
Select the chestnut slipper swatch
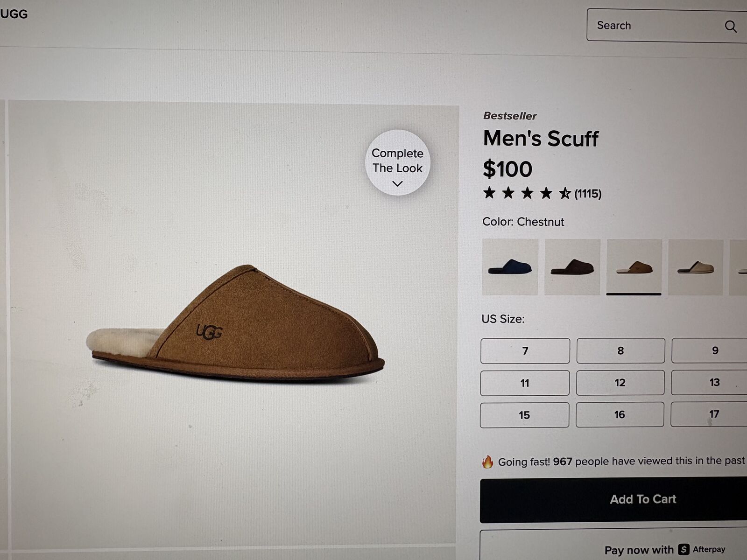634,267
